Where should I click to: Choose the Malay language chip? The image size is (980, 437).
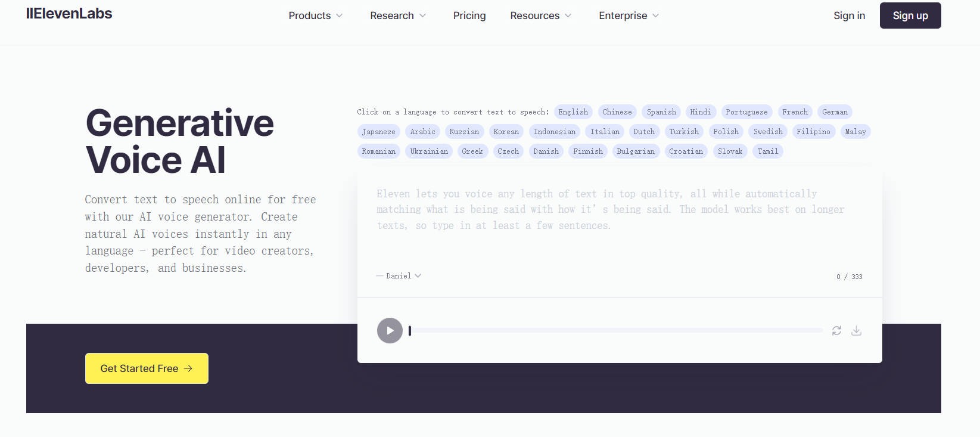(855, 132)
